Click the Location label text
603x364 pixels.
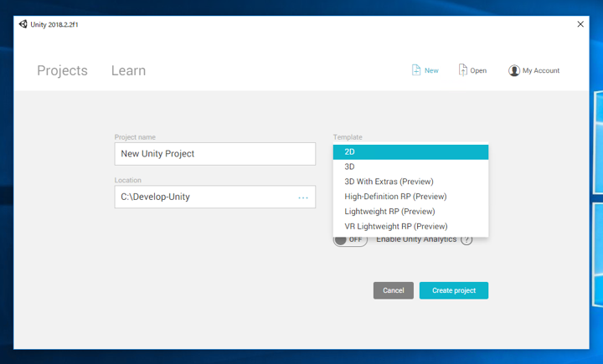pyautogui.click(x=127, y=180)
